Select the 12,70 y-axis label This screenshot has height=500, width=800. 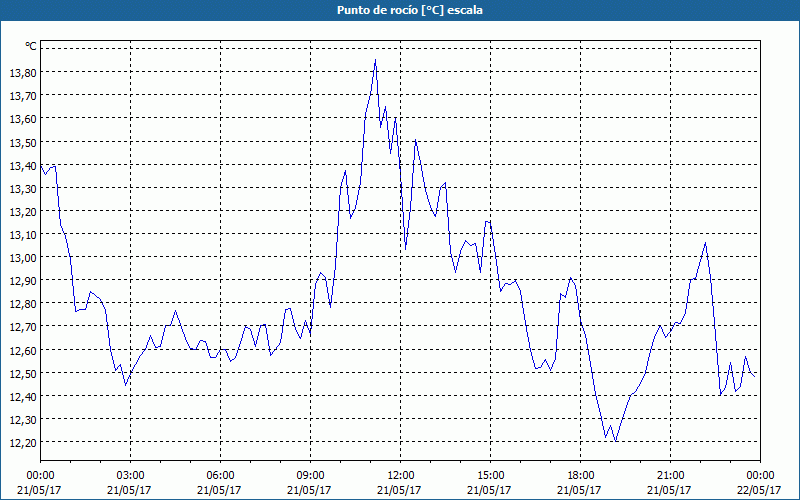(23, 327)
